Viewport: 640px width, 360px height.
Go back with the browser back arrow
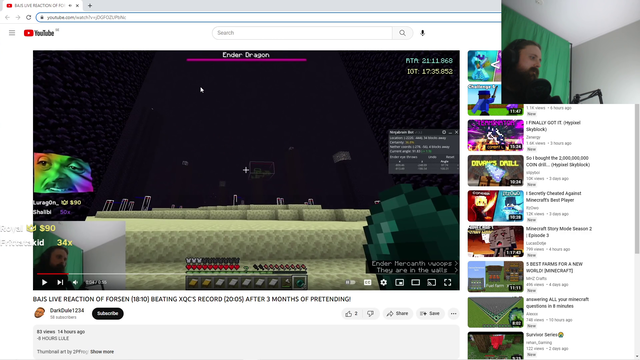pyautogui.click(x=7, y=17)
